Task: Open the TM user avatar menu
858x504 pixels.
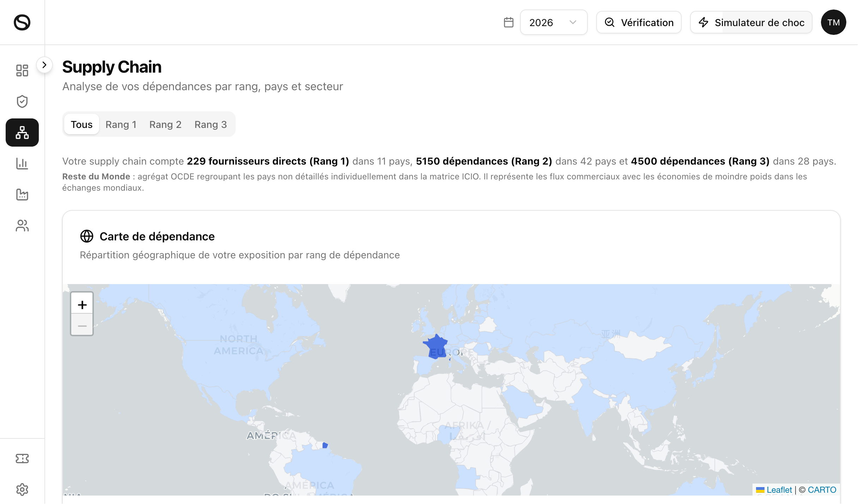Action: click(x=833, y=22)
